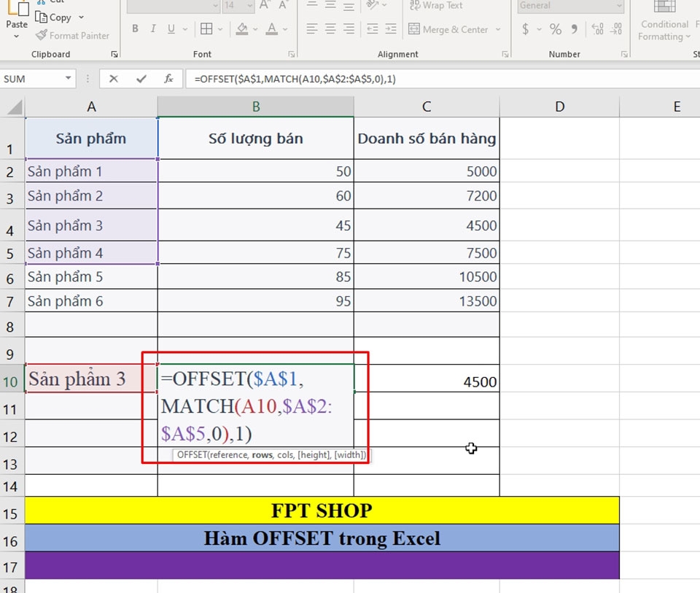This screenshot has width=700, height=593.
Task: Confirm formula with the checkmark
Action: pos(141,79)
